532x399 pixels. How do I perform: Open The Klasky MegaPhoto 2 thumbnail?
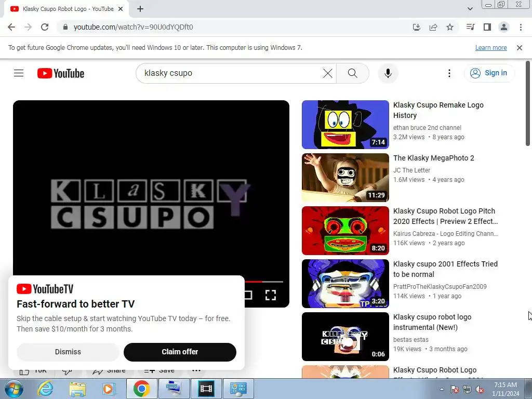[345, 178]
